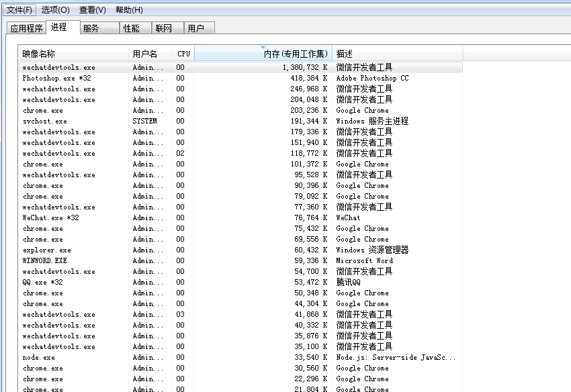Select the wechatdevtools.exe row with 204,048 K
This screenshot has width=571, height=392.
(x=240, y=99)
